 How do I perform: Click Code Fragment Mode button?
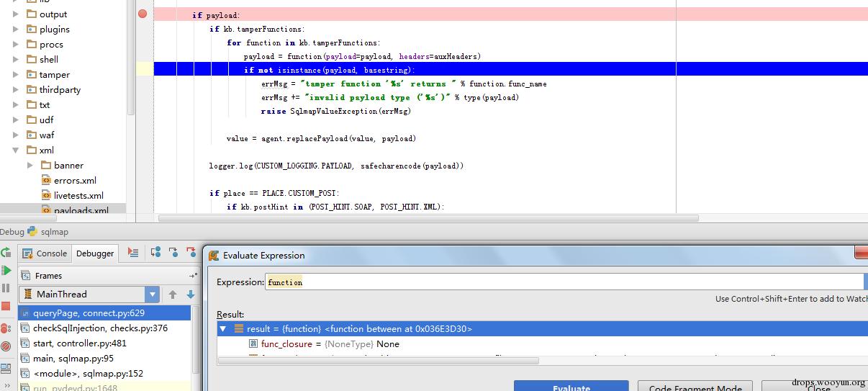pyautogui.click(x=695, y=387)
